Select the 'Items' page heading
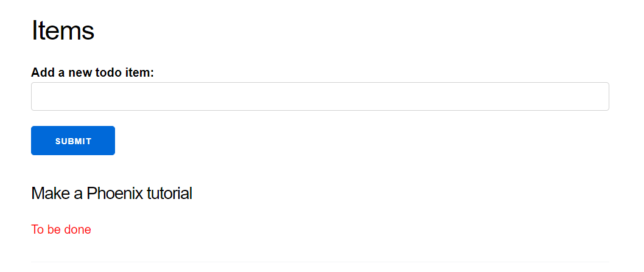Viewport: 644px width, 272px height. [x=63, y=30]
